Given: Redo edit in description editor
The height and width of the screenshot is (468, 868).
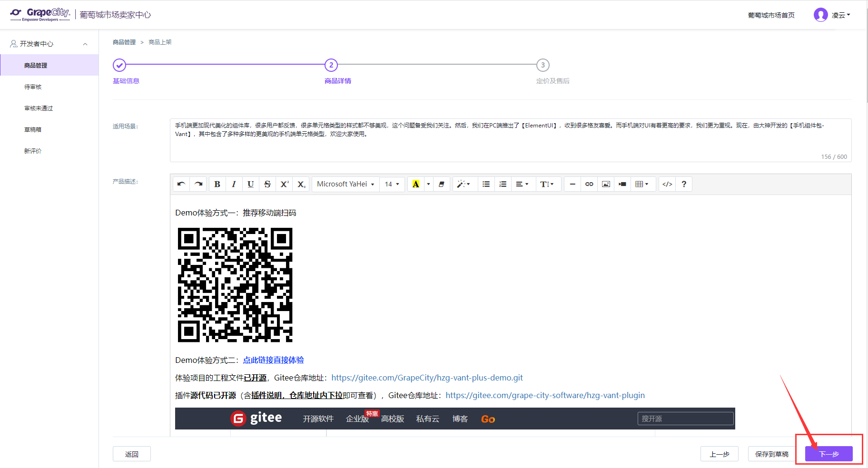Looking at the screenshot, I should pyautogui.click(x=198, y=184).
